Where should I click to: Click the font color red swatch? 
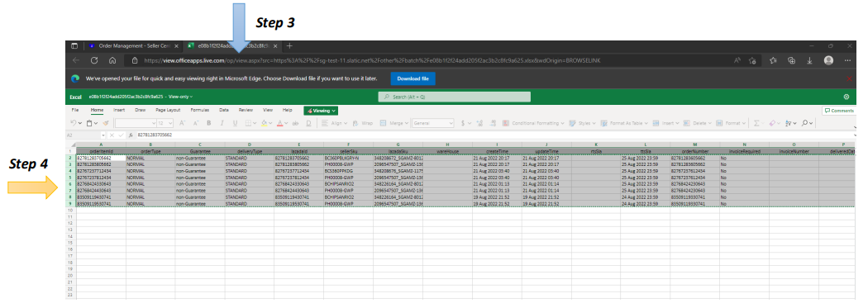pos(280,123)
